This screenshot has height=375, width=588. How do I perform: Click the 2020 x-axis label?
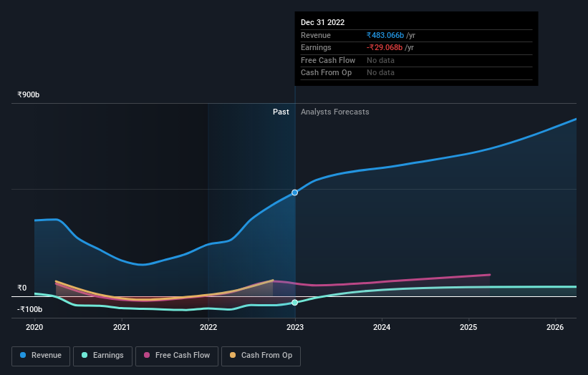click(34, 327)
